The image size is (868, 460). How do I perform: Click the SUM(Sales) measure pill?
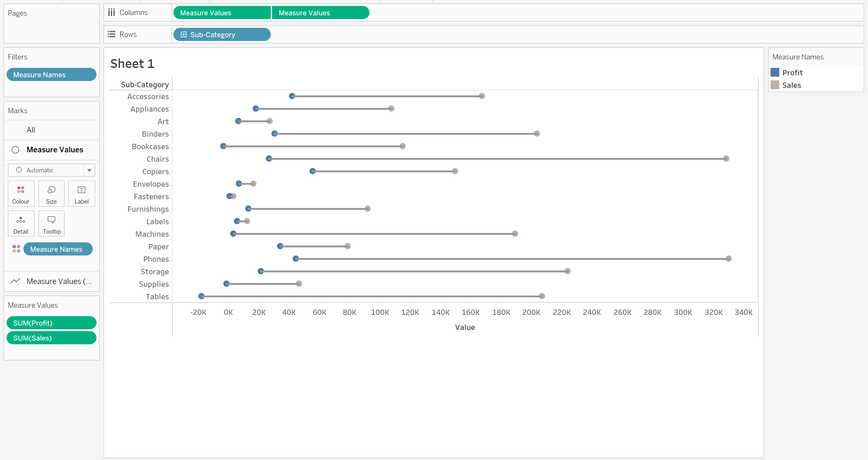pos(51,338)
